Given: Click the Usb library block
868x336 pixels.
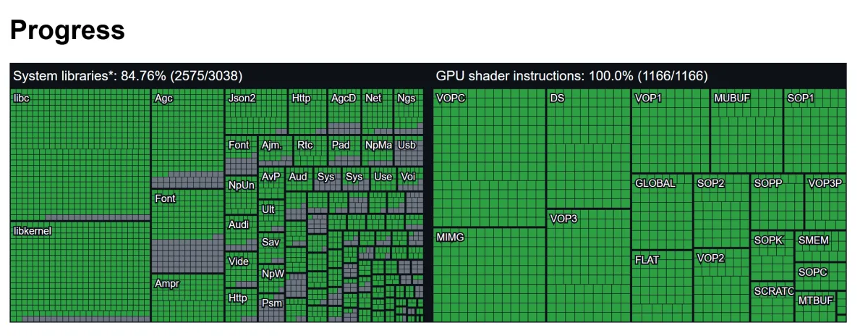Looking at the screenshot, I should [409, 151].
